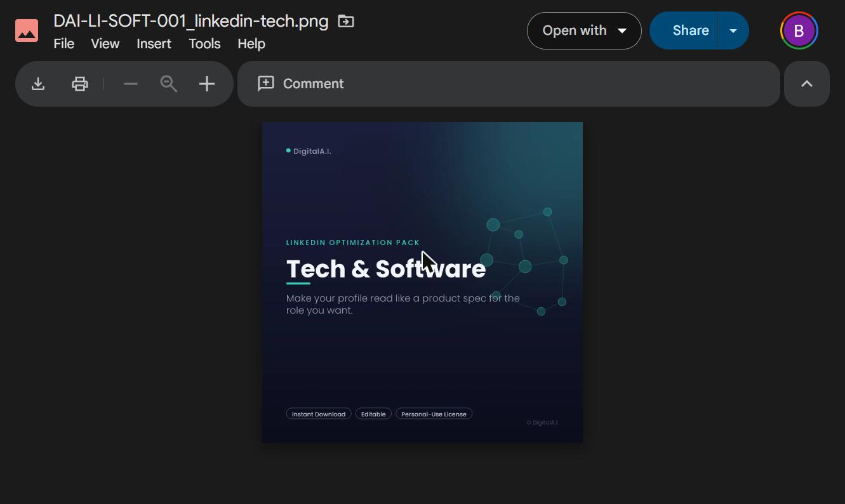Open the 'Open with' dropdown
This screenshot has width=845, height=504.
tap(584, 30)
